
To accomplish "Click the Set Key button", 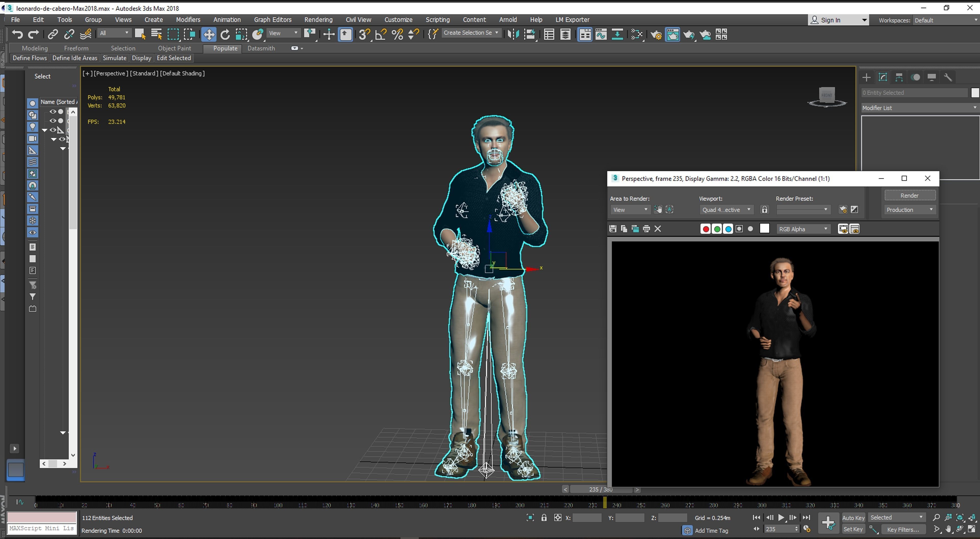I will [x=853, y=529].
